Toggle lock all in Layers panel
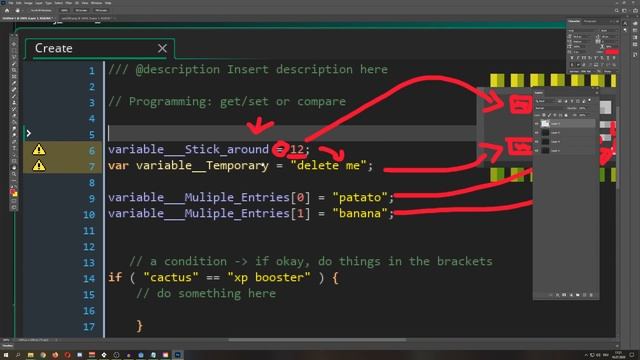Image resolution: width=640 pixels, height=360 pixels. (566, 115)
